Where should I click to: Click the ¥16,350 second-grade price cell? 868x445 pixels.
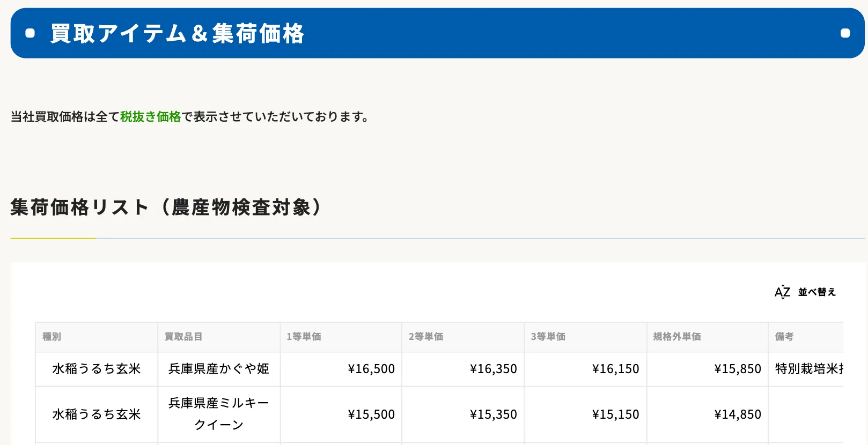(x=493, y=369)
